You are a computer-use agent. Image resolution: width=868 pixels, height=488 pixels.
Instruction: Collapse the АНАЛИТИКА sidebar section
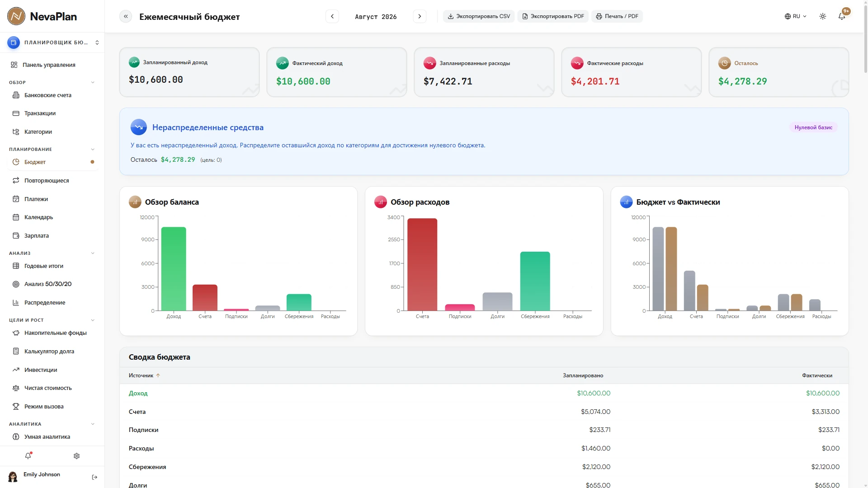93,424
